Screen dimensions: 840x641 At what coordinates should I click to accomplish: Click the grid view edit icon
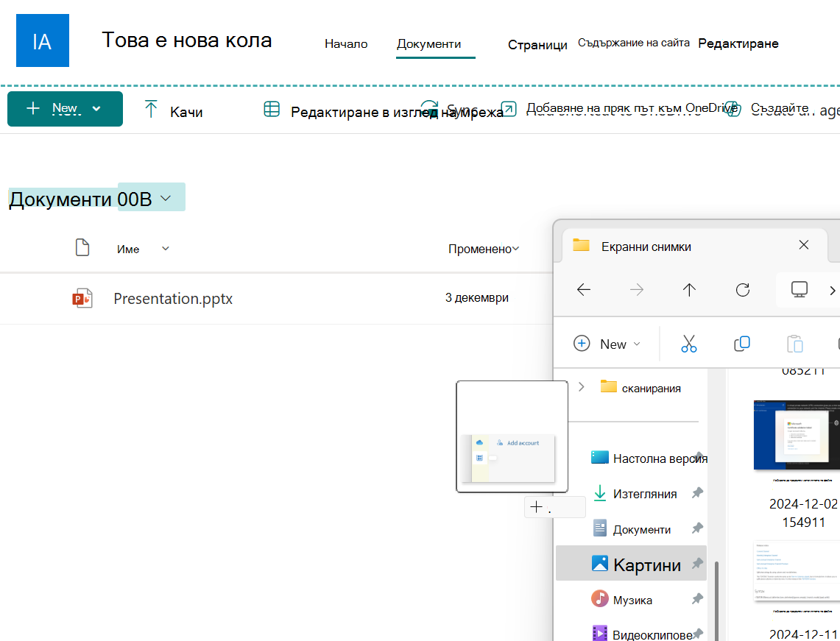click(x=272, y=109)
